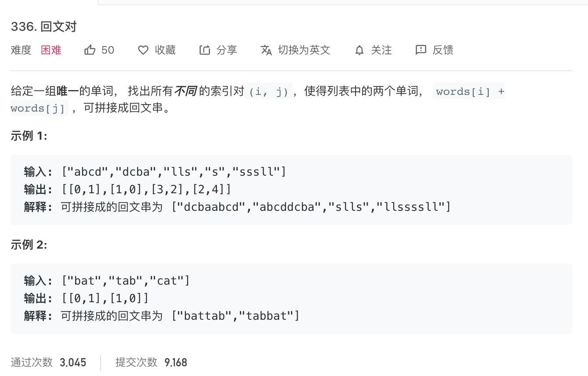
Task: Click the heart favorite icon
Action: coord(143,50)
